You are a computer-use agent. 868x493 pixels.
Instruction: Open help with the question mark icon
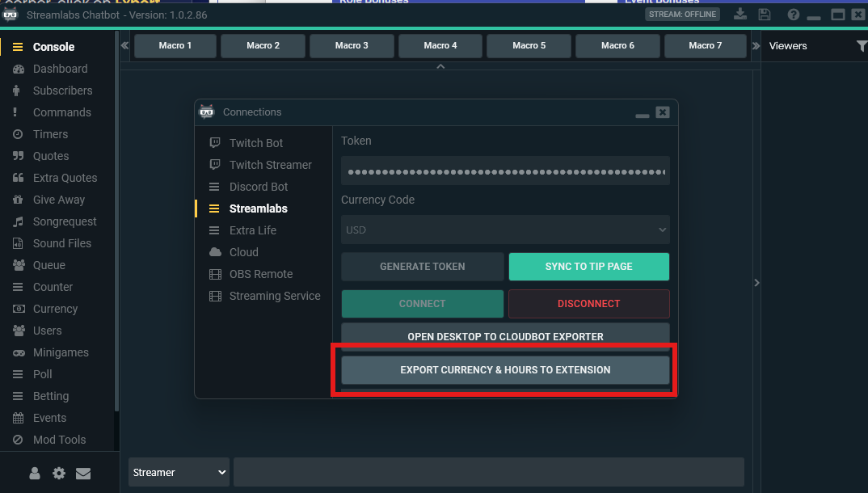pos(794,15)
